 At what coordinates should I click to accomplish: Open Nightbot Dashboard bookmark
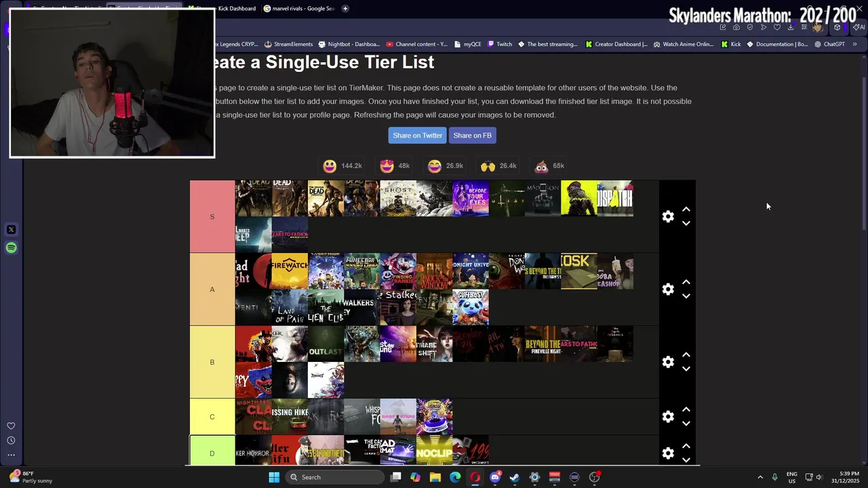point(349,44)
